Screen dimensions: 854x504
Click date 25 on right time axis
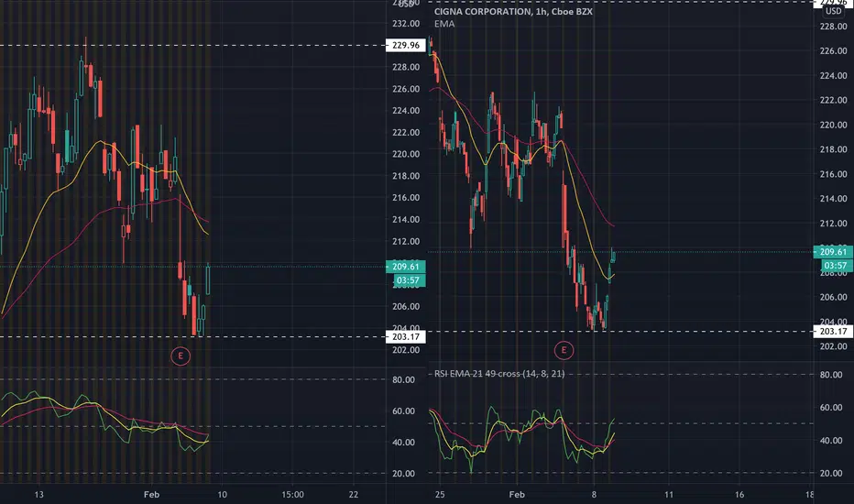[x=440, y=495]
